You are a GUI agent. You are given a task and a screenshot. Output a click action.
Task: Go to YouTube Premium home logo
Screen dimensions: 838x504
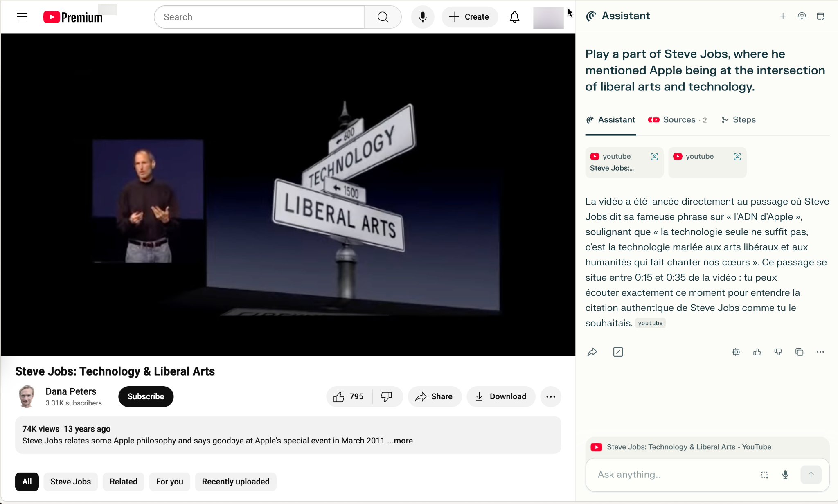tap(73, 17)
